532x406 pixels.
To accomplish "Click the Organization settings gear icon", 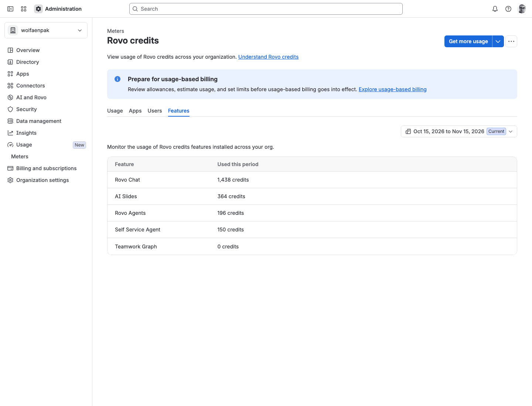I will [10, 180].
